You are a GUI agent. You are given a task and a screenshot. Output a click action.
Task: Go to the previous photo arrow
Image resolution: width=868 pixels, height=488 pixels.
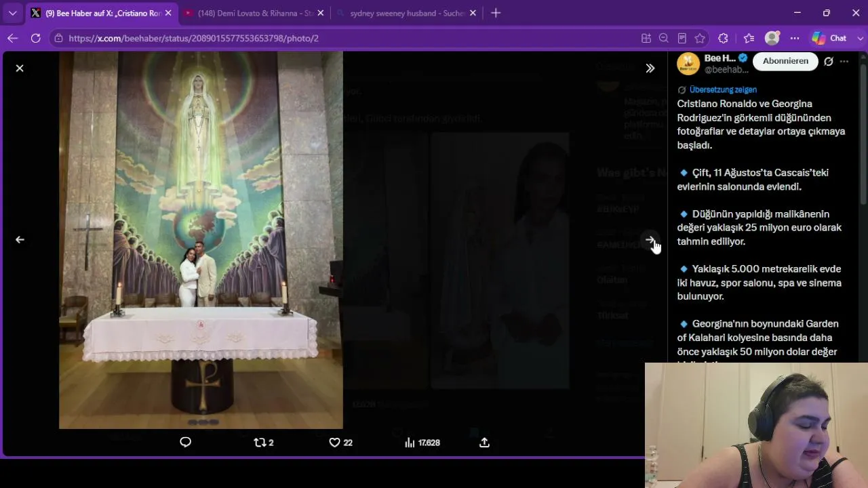(x=20, y=239)
